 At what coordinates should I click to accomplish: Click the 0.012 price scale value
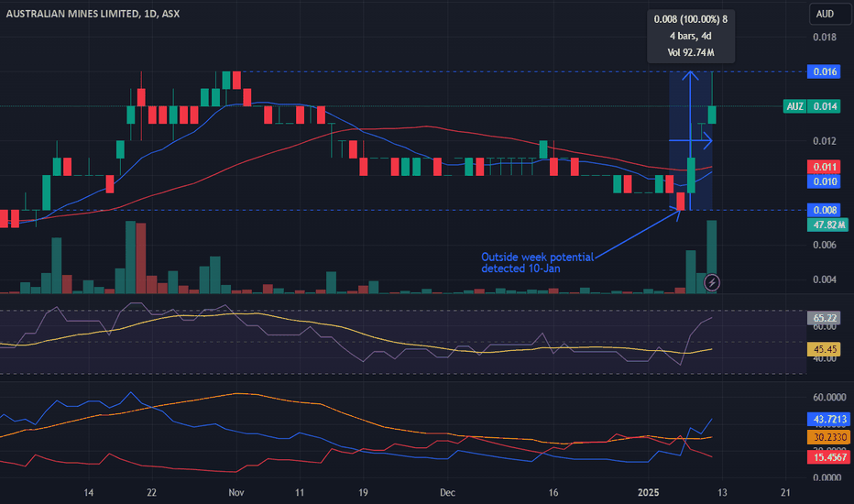824,141
